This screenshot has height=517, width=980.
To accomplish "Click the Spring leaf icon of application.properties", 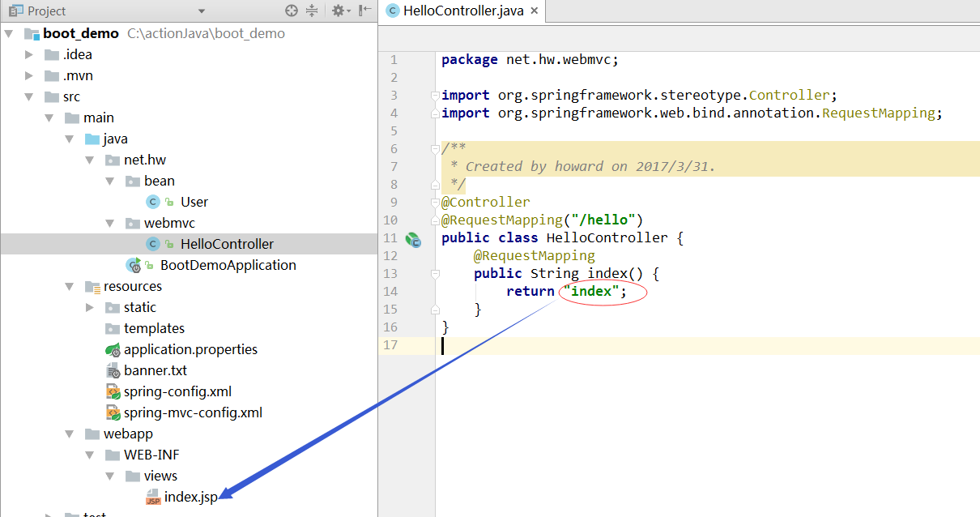I will pos(113,349).
